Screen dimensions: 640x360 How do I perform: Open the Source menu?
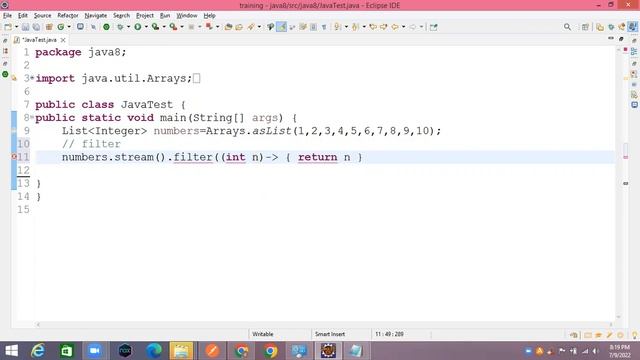[x=42, y=16]
